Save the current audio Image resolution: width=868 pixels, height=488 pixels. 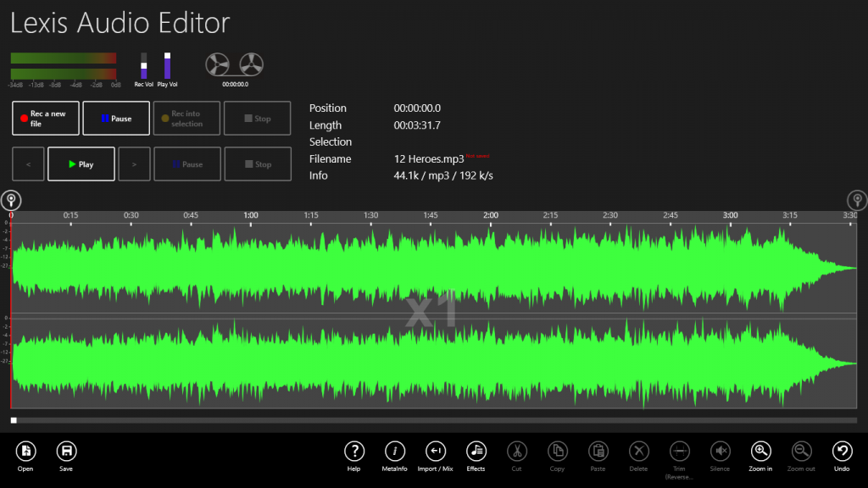[x=66, y=452]
